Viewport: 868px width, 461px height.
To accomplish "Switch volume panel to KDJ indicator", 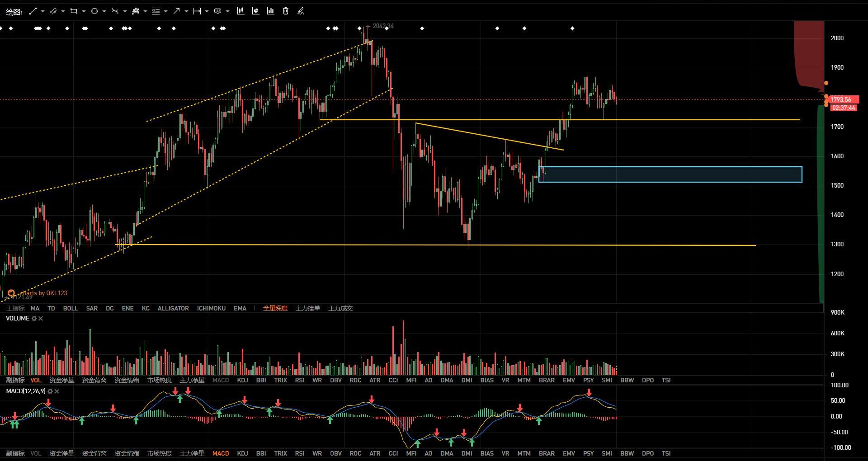I will click(x=242, y=380).
